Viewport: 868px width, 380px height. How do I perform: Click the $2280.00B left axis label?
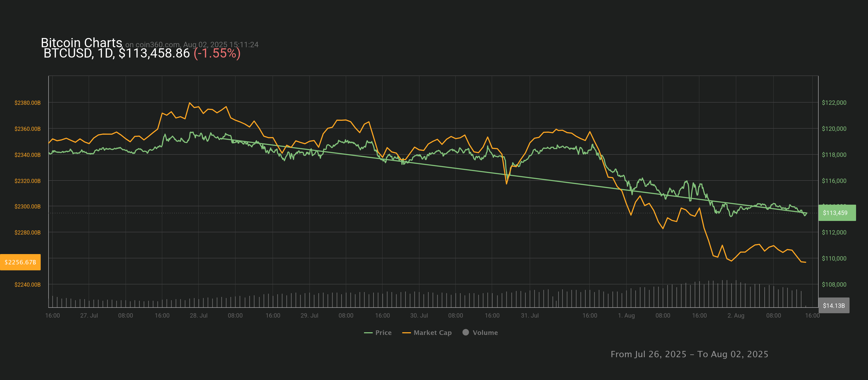(27, 232)
